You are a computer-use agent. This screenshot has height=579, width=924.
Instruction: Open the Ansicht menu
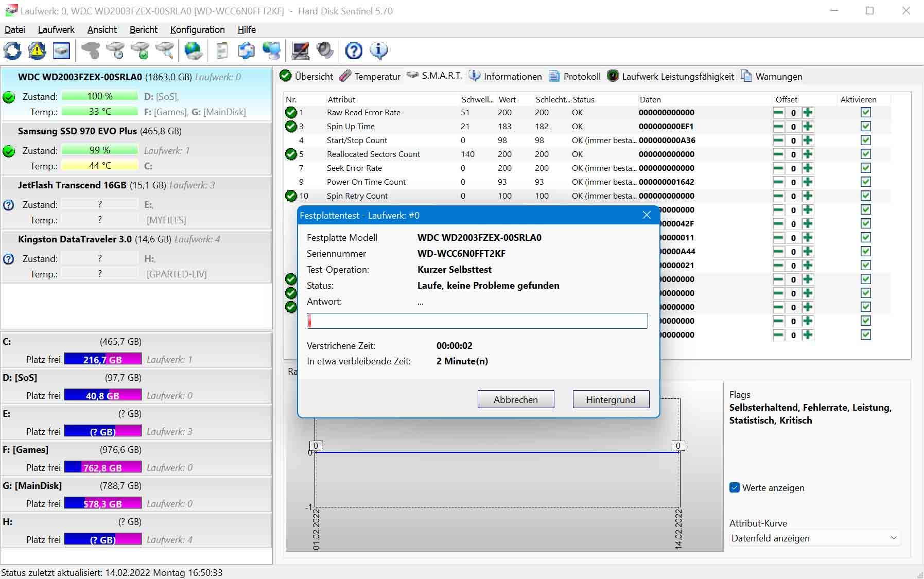click(x=102, y=30)
